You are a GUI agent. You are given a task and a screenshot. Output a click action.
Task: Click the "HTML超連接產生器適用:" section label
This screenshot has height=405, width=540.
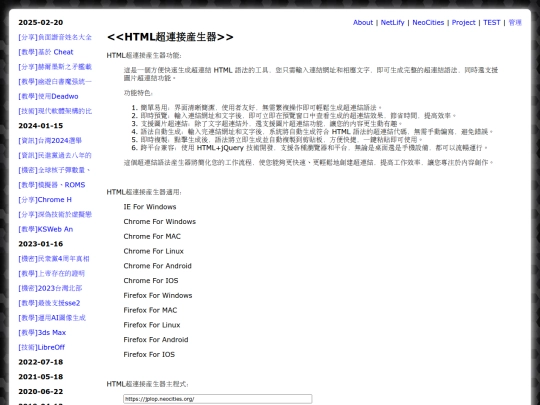point(144,192)
